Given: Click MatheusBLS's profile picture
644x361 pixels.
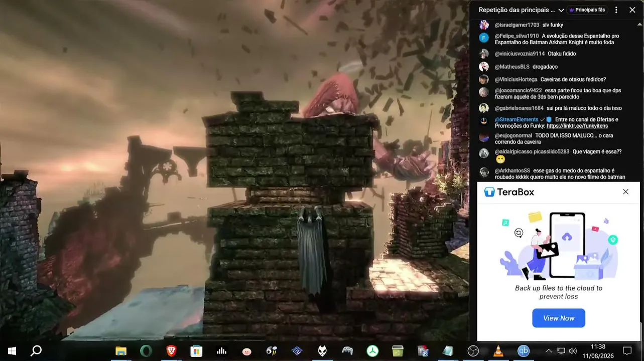Looking at the screenshot, I should (484, 67).
